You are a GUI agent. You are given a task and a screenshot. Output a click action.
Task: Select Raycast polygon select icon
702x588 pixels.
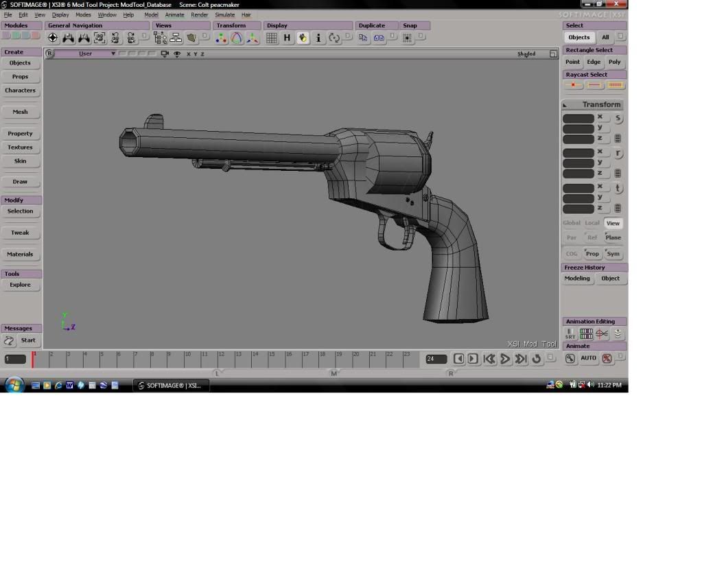coord(616,85)
